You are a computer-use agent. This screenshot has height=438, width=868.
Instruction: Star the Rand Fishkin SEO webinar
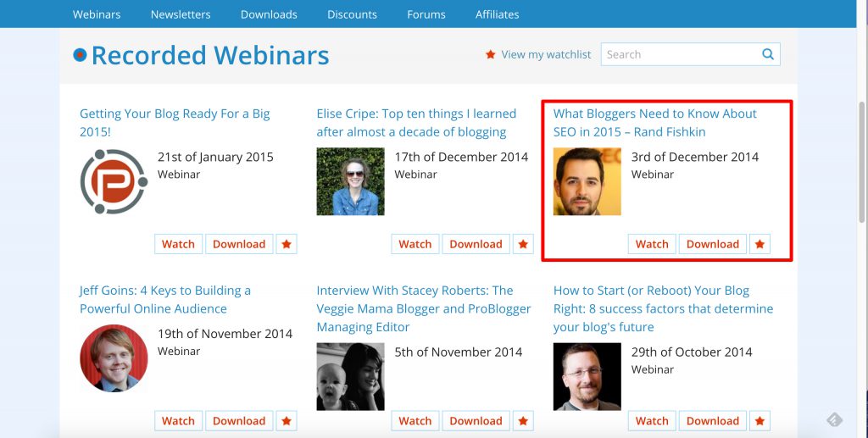point(759,244)
